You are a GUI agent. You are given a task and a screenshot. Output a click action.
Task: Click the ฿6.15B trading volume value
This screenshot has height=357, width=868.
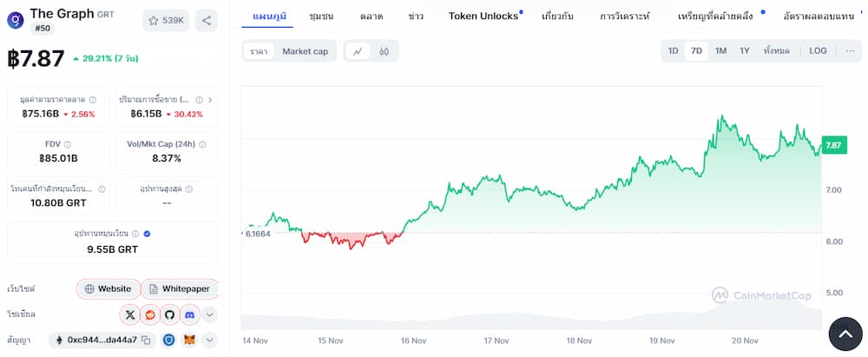tap(146, 114)
